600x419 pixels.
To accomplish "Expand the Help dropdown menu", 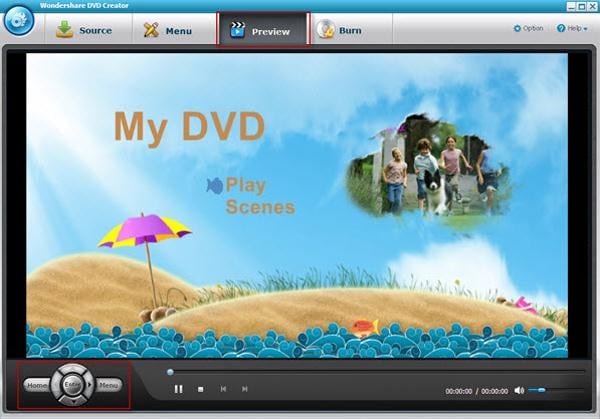I will pos(572,28).
